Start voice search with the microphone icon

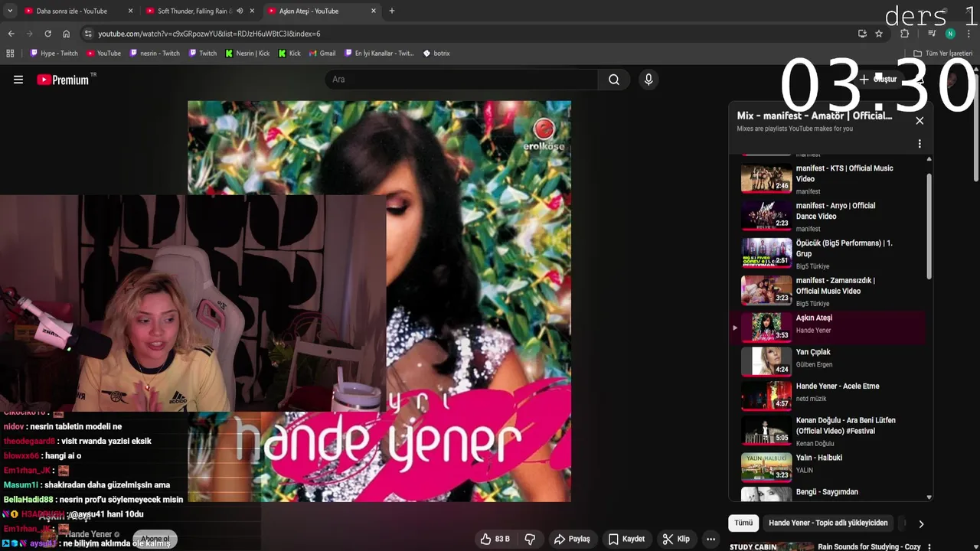click(648, 80)
